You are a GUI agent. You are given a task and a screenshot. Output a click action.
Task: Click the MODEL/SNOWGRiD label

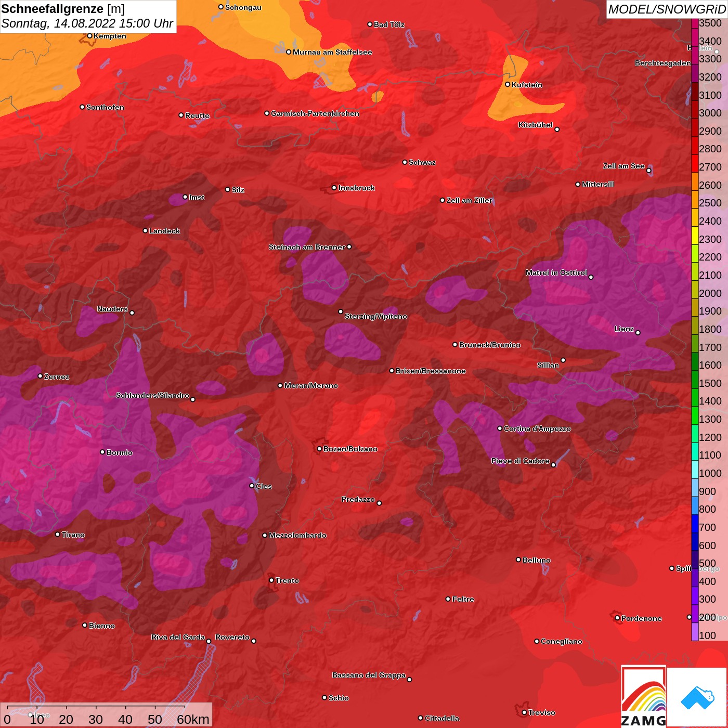(x=667, y=9)
